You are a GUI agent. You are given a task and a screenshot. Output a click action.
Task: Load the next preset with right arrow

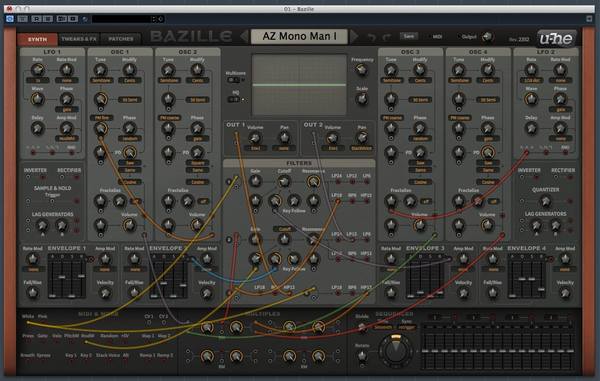(x=354, y=37)
